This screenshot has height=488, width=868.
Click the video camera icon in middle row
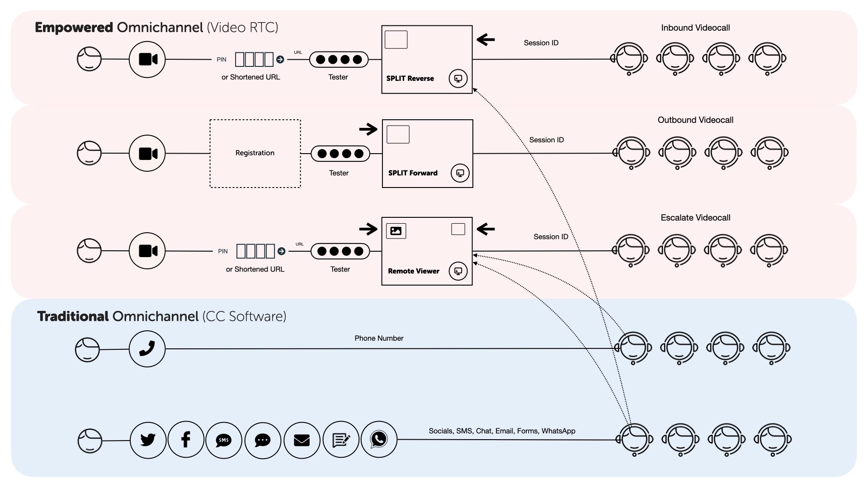click(147, 154)
